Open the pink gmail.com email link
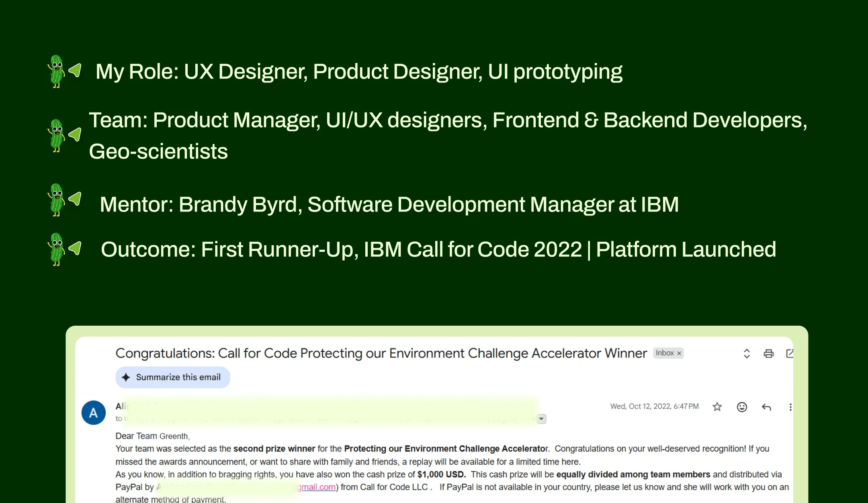 tap(318, 487)
